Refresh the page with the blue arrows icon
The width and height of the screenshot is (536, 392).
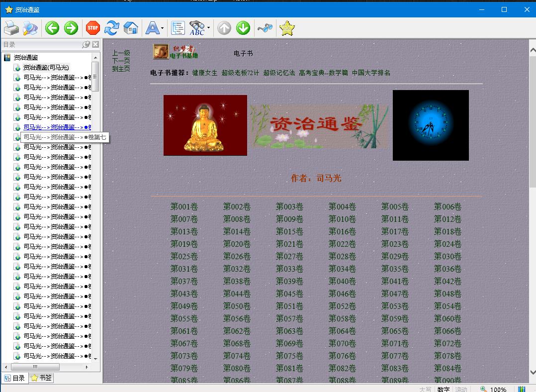[112, 28]
